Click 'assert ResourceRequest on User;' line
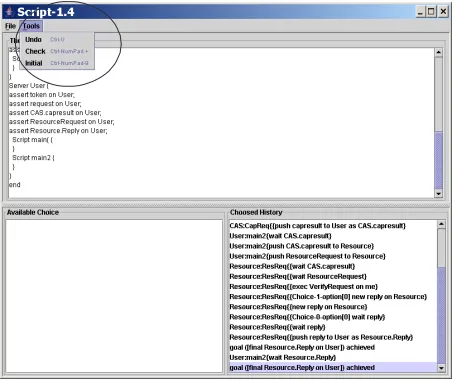The height and width of the screenshot is (380, 456). [x=62, y=122]
